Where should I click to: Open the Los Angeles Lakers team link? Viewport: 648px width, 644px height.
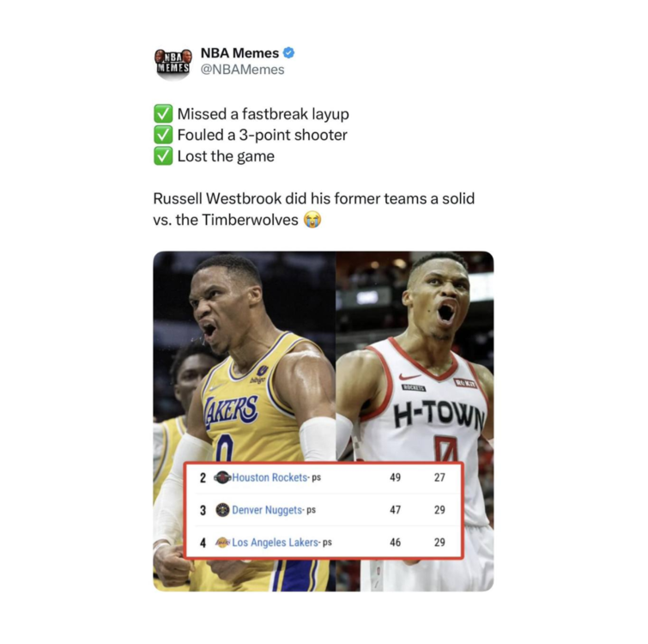tap(275, 542)
